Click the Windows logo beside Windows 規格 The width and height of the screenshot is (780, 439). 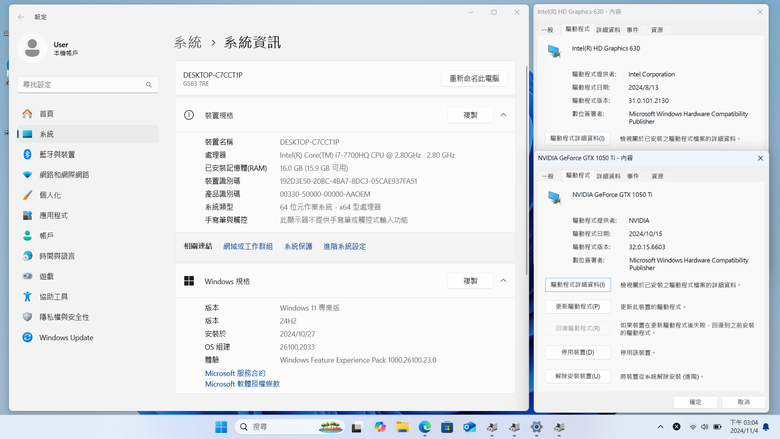(x=189, y=281)
